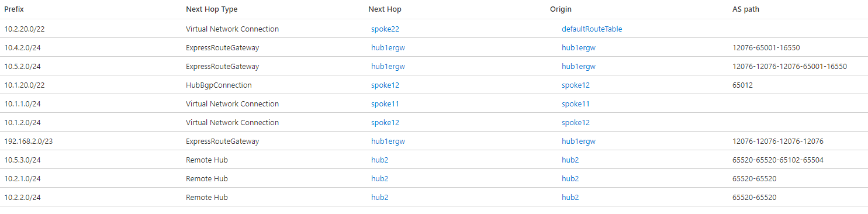The width and height of the screenshot is (868, 214).
Task: Click ExpressRouteGateway type for 192.168.2.0/23
Action: point(222,141)
